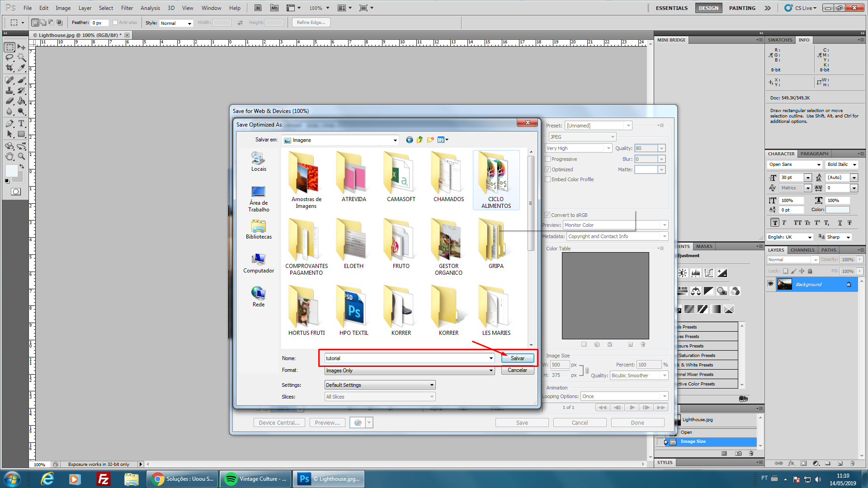Image resolution: width=868 pixels, height=488 pixels.
Task: Select the Lasso tool
Action: pyautogui.click(x=9, y=57)
